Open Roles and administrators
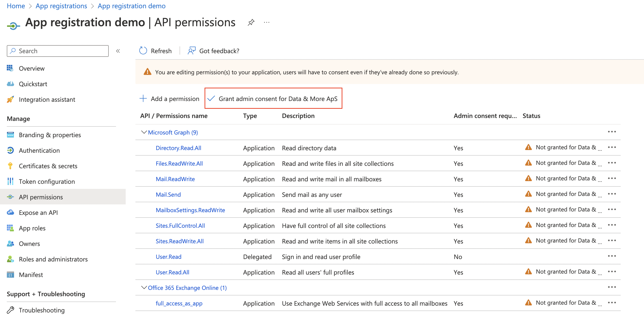This screenshot has width=644, height=319. 53,259
